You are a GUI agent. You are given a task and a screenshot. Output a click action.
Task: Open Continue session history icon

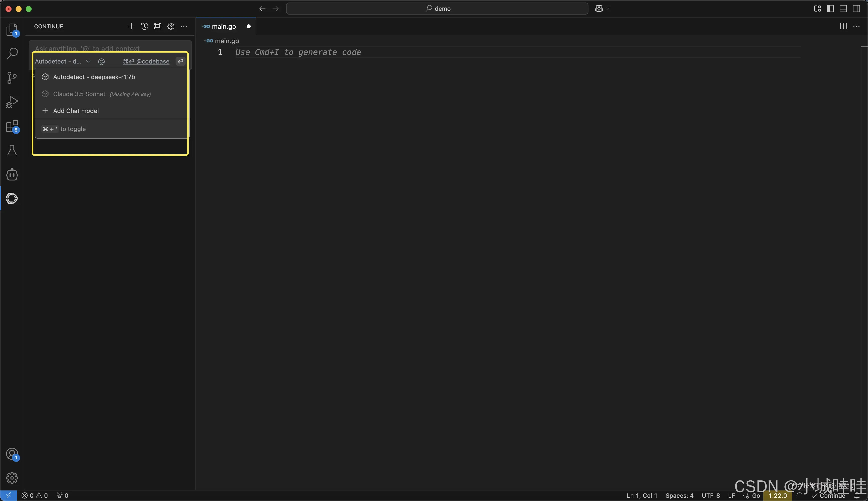145,27
